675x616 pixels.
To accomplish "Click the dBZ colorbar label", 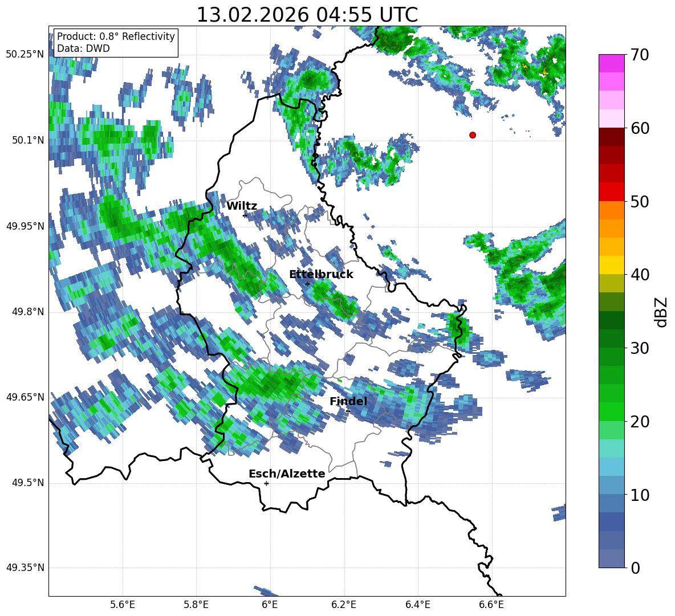I will coord(661,312).
